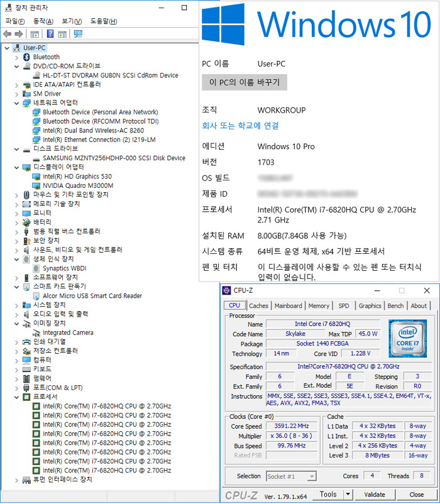Image resolution: width=440 pixels, height=504 pixels.
Task: Switch to the Bench tab in CPU-Z
Action: click(x=395, y=305)
